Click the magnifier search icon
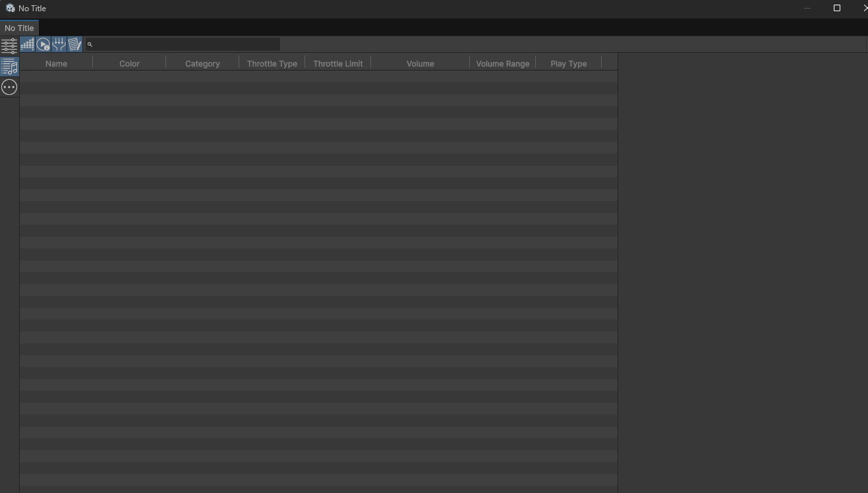Image resolution: width=868 pixels, height=493 pixels. 90,45
